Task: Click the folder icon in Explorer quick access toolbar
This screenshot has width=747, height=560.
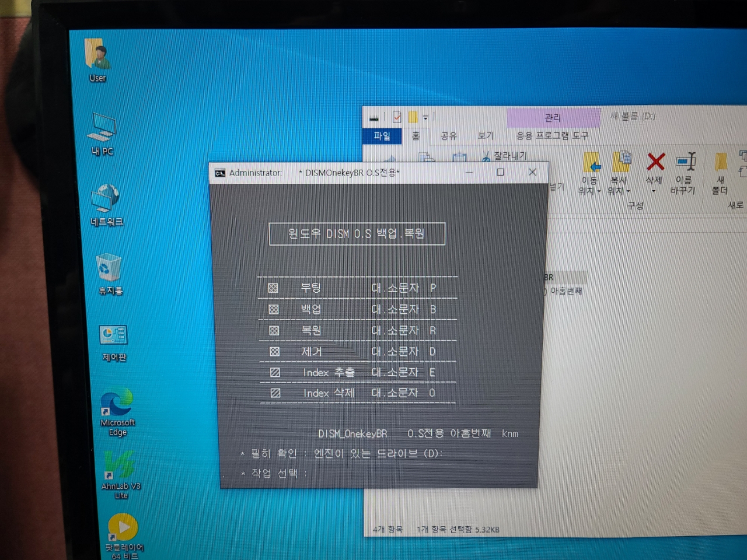Action: (413, 117)
